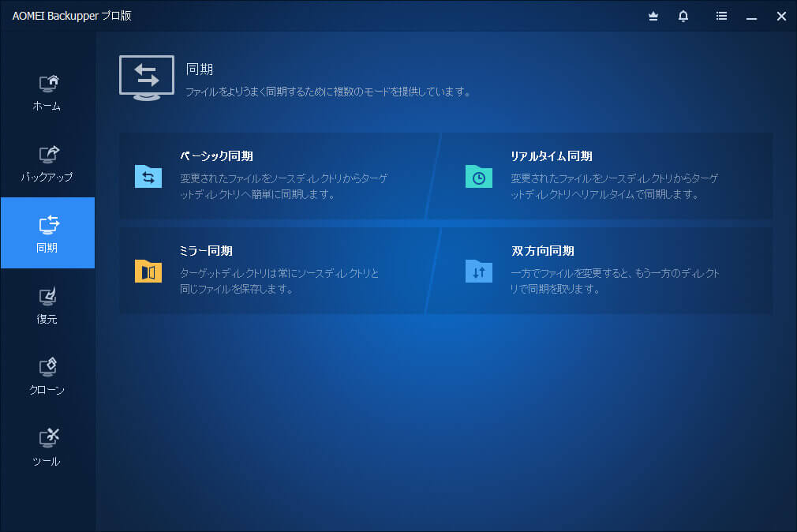
Task: Choose the ミラー同期 title text
Action: click(206, 251)
